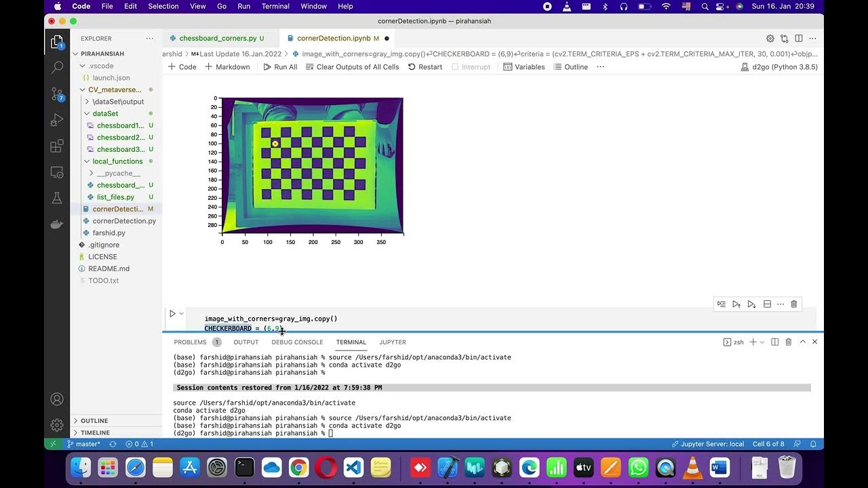Open the Source Control view
The width and height of the screenshot is (868, 488).
pos(57,94)
